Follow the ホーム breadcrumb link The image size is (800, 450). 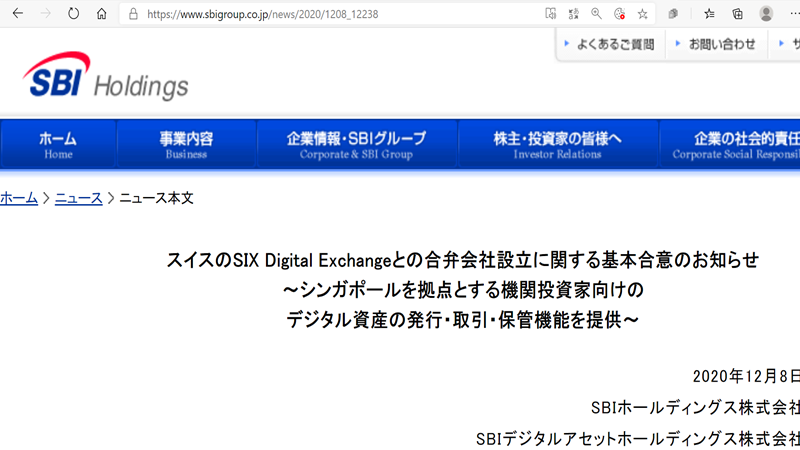point(19,198)
